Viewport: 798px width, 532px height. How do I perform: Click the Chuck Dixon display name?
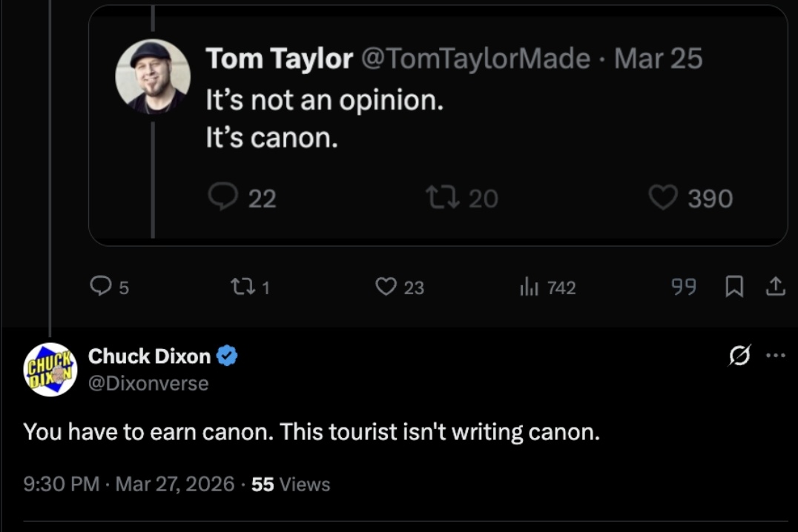pyautogui.click(x=149, y=356)
